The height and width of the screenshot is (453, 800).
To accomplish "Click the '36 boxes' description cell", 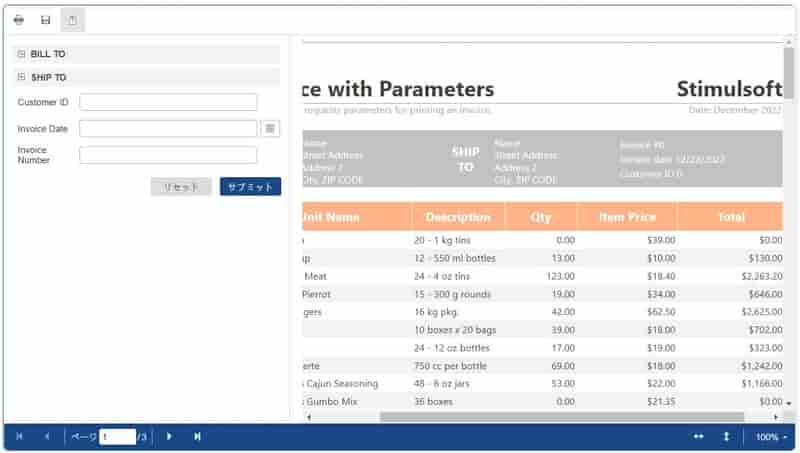I will pyautogui.click(x=433, y=401).
